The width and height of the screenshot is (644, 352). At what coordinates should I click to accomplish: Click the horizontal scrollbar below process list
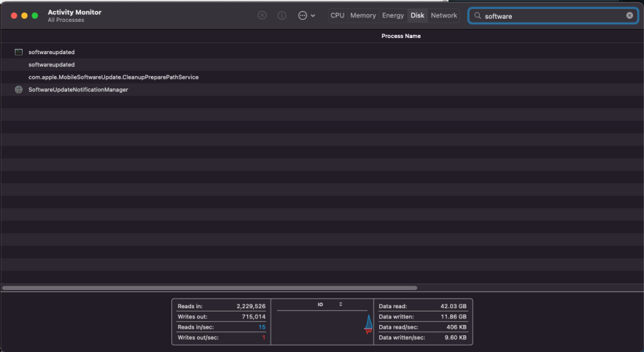pyautogui.click(x=210, y=288)
